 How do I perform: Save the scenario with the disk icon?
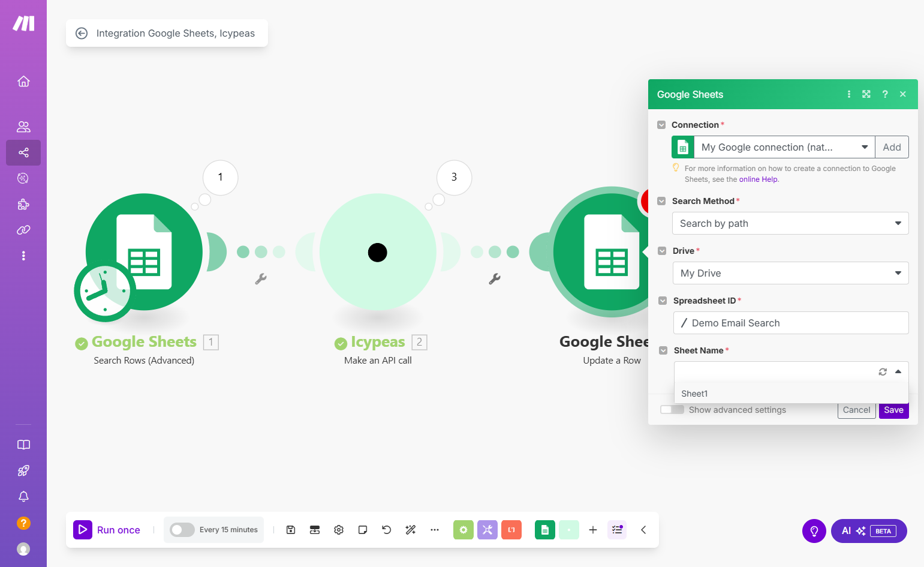pyautogui.click(x=291, y=530)
